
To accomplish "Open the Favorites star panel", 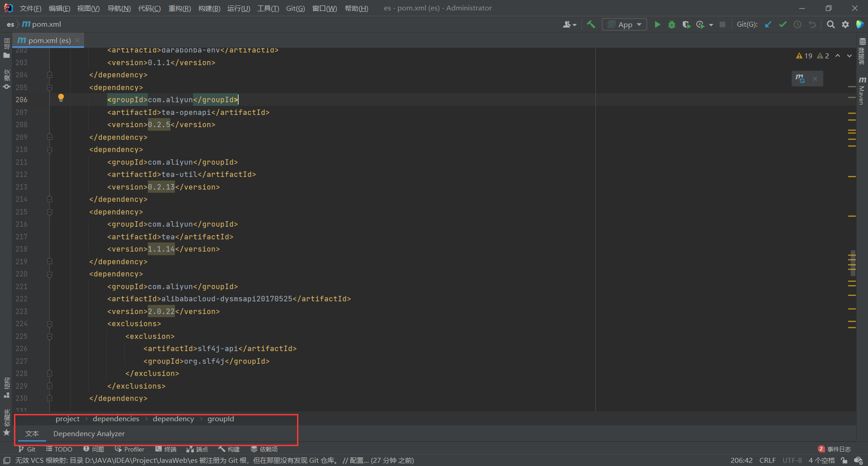I will [6, 423].
